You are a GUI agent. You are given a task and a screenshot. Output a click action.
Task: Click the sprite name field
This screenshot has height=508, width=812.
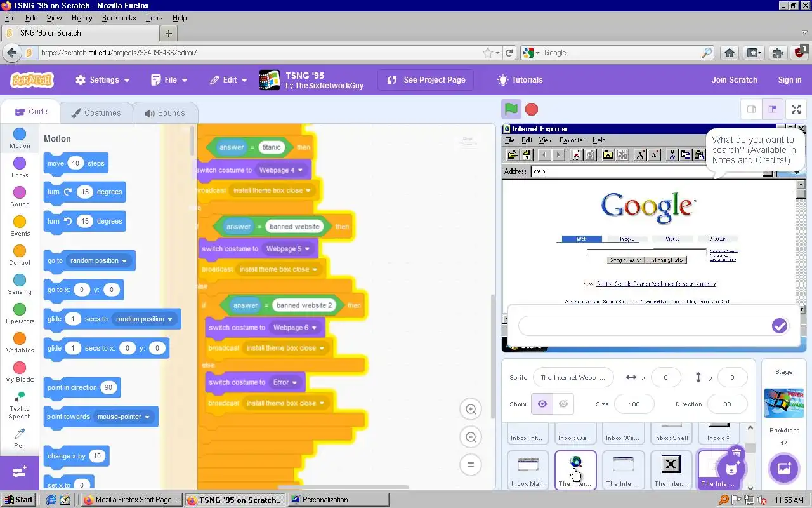click(573, 377)
